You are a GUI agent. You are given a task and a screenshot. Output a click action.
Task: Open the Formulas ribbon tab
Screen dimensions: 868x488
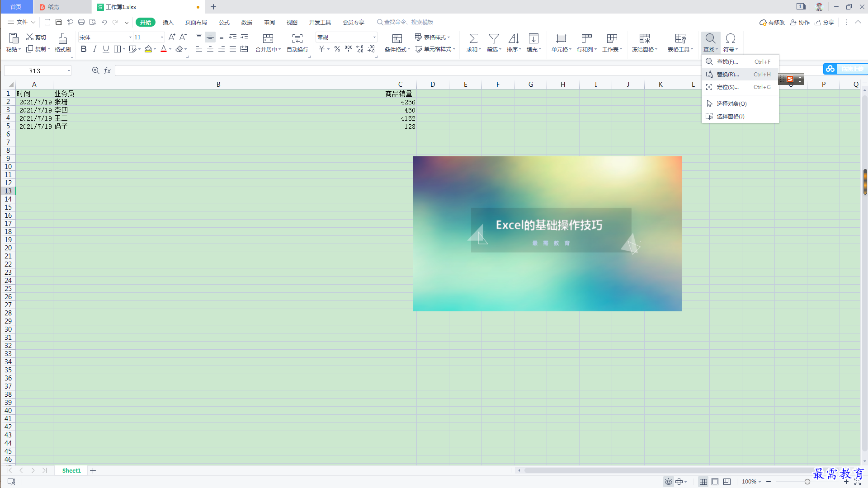click(224, 22)
